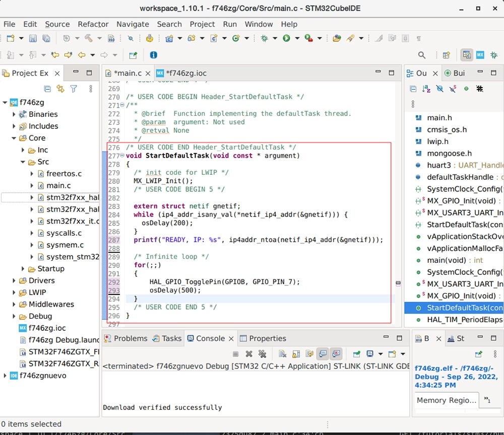Click the Debug bug icon in toolbar
Viewport: 504px width, 435px height.
pyautogui.click(x=264, y=38)
